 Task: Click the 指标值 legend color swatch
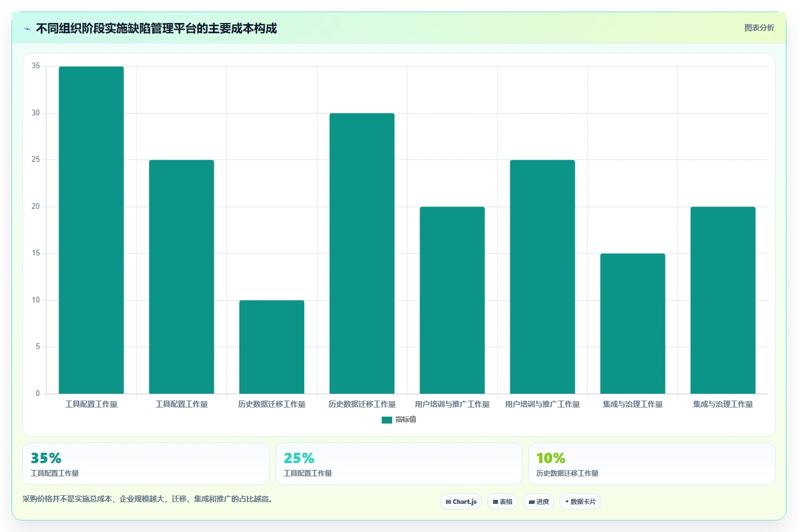tap(387, 420)
